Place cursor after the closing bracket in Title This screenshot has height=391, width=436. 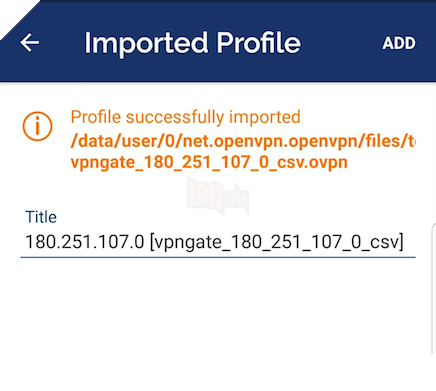coord(405,242)
